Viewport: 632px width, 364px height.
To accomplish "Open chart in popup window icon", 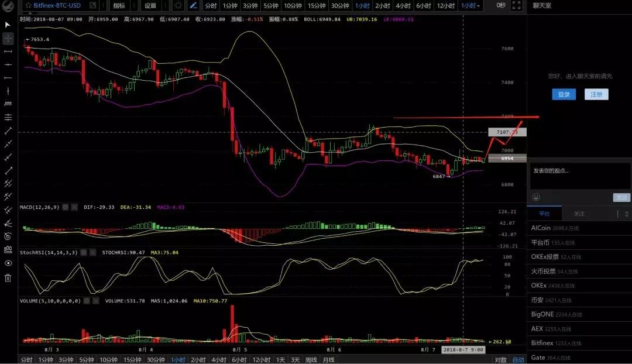I will 92,6.
